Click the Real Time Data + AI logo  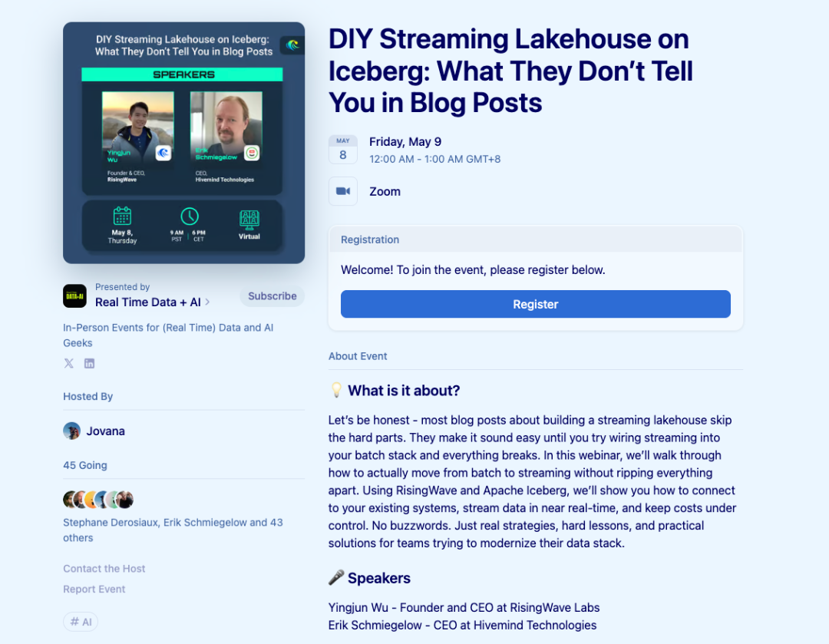tap(74, 296)
